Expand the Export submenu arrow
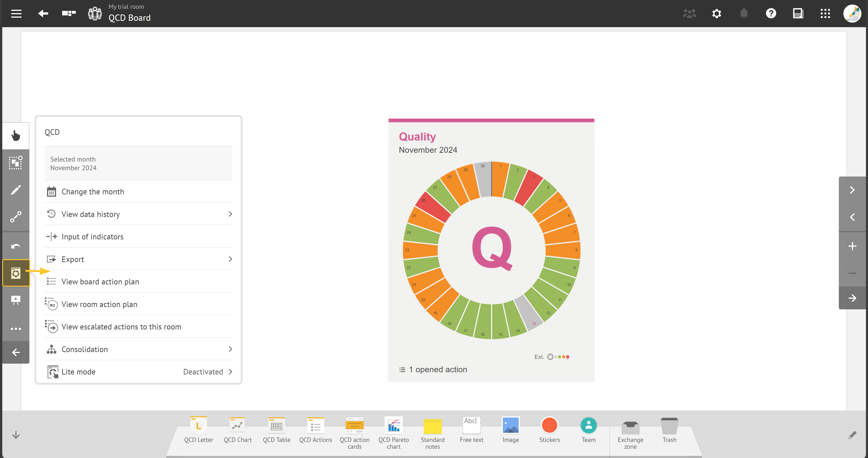This screenshot has height=458, width=868. (230, 259)
